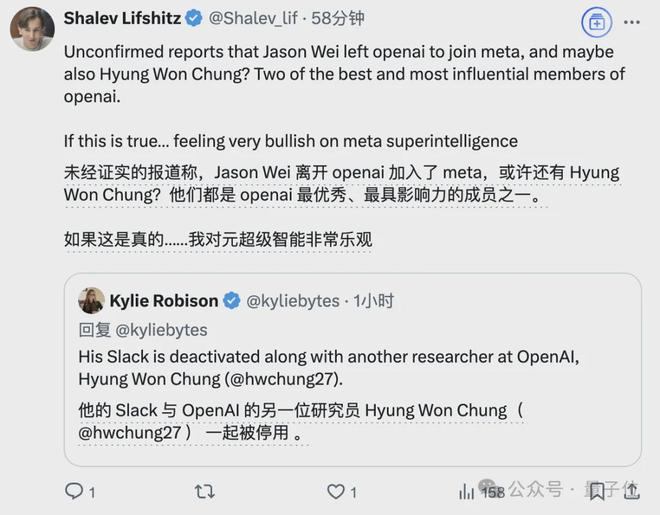Bookmark this tweet
The image size is (660, 515).
click(x=597, y=491)
